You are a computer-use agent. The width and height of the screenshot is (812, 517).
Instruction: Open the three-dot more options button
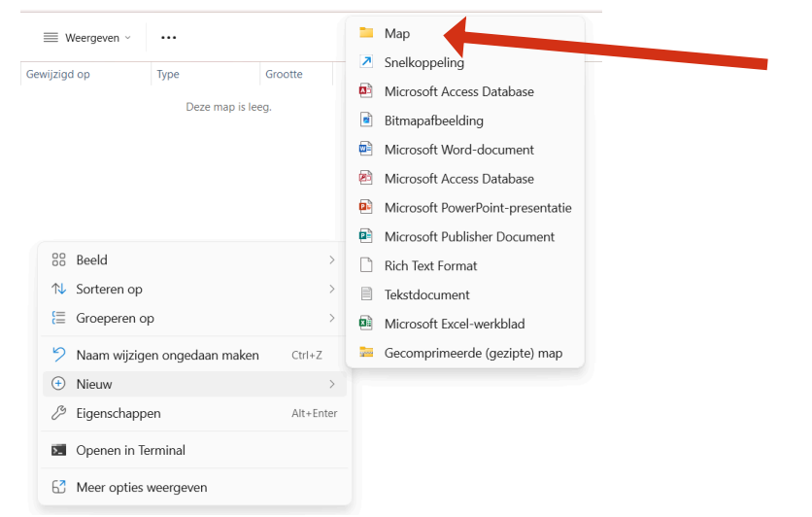tap(169, 38)
